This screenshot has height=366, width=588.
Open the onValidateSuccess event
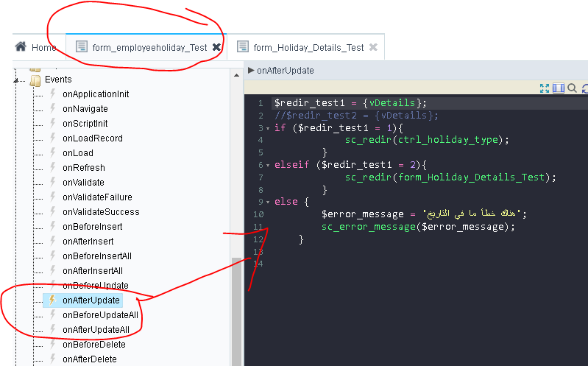(x=101, y=211)
